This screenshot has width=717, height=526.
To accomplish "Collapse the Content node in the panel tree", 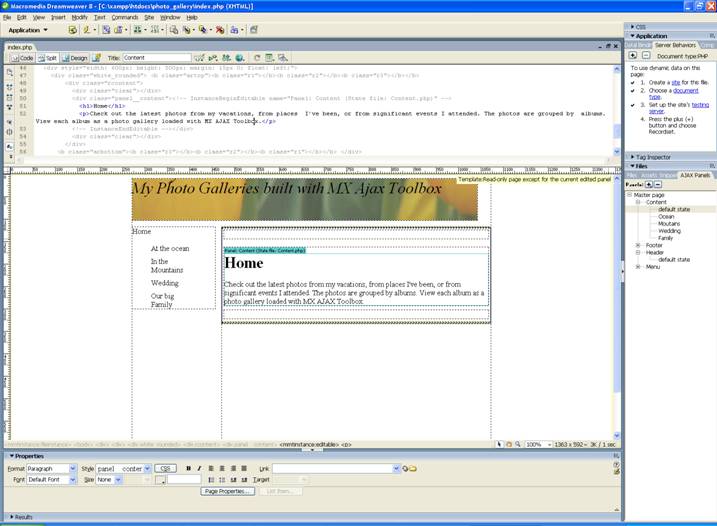I will [638, 202].
